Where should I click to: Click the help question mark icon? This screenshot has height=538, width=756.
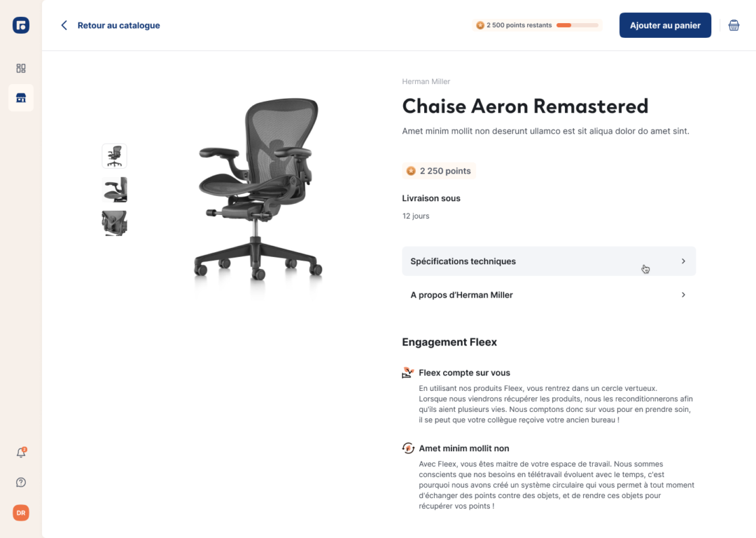click(x=21, y=482)
